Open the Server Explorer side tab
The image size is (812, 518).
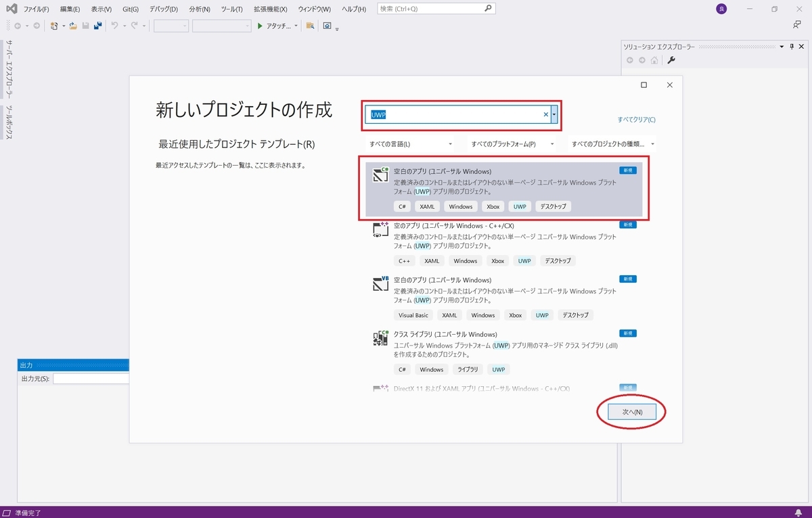(x=9, y=69)
